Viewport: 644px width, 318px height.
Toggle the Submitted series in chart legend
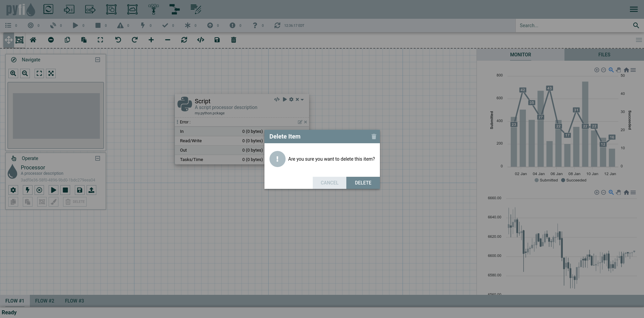pos(546,180)
